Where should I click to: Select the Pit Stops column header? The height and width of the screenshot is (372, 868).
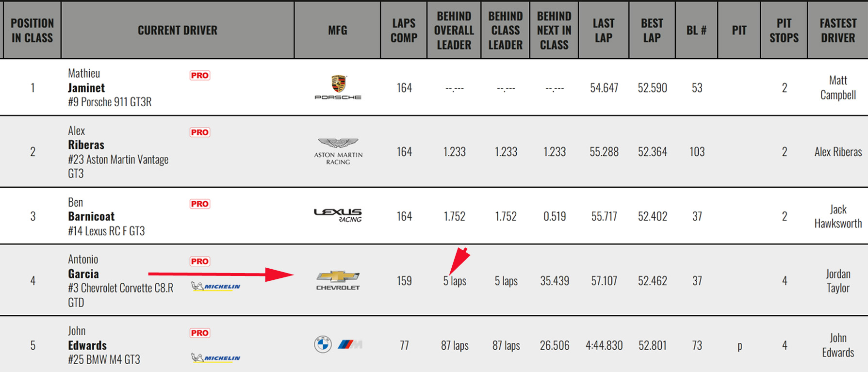pos(784,30)
